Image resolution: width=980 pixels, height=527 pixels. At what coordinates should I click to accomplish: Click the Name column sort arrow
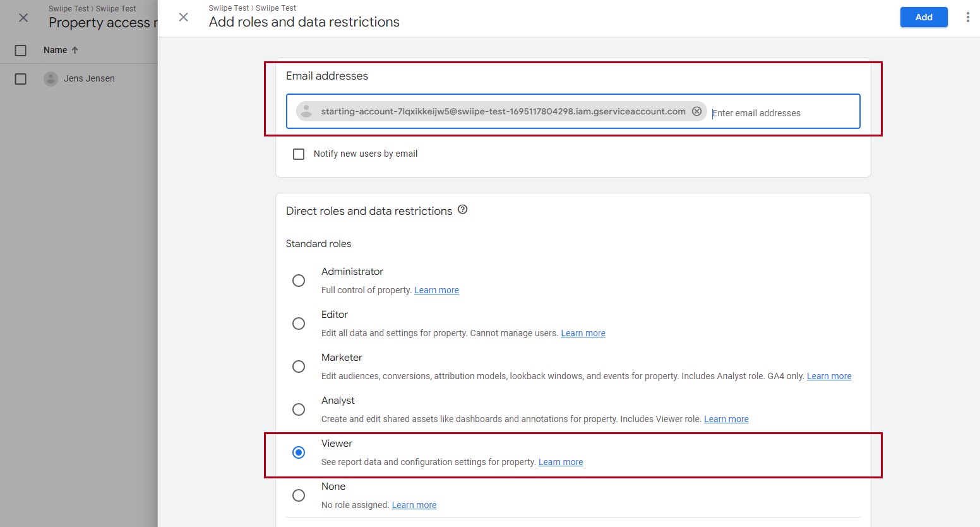[75, 50]
